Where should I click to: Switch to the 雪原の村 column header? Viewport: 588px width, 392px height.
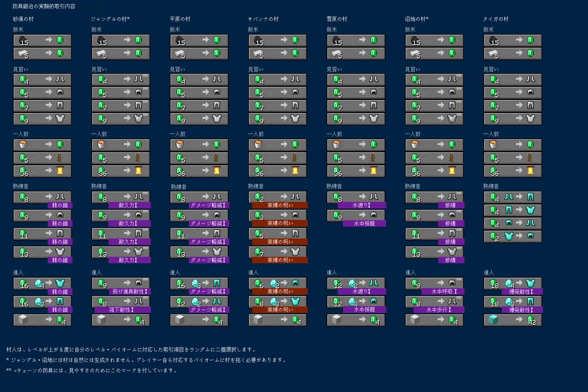(337, 20)
